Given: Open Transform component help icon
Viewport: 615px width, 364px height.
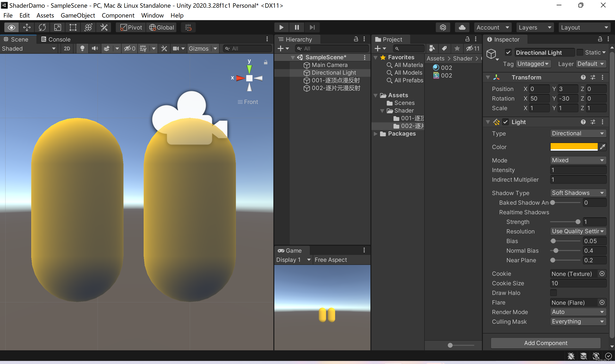Looking at the screenshot, I should coord(583,78).
